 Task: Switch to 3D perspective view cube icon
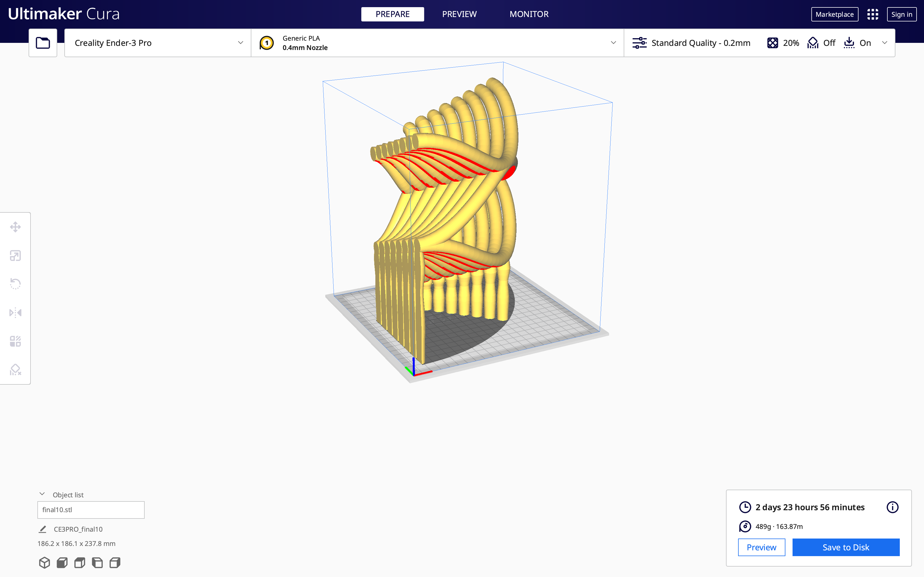coord(44,562)
